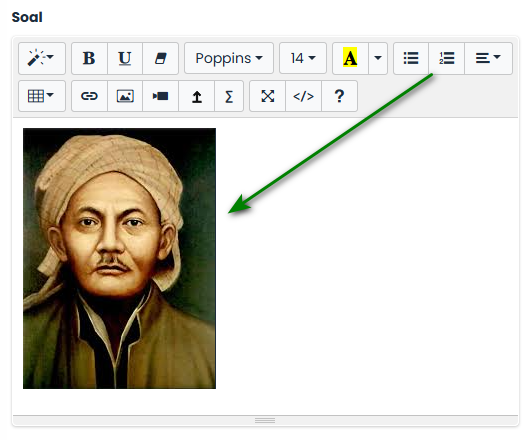Image resolution: width=532 pixels, height=440 pixels.
Task: Click the eraser remove-format icon
Action: click(x=160, y=58)
